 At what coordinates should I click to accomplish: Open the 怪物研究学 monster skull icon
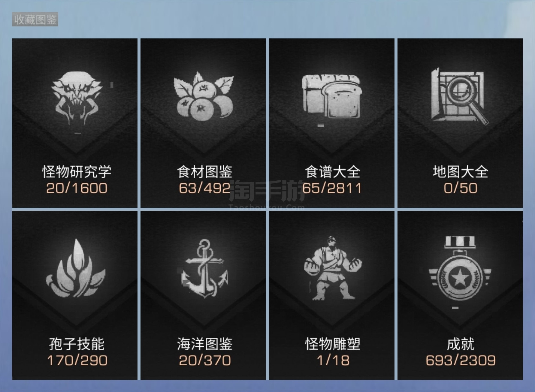(x=77, y=98)
